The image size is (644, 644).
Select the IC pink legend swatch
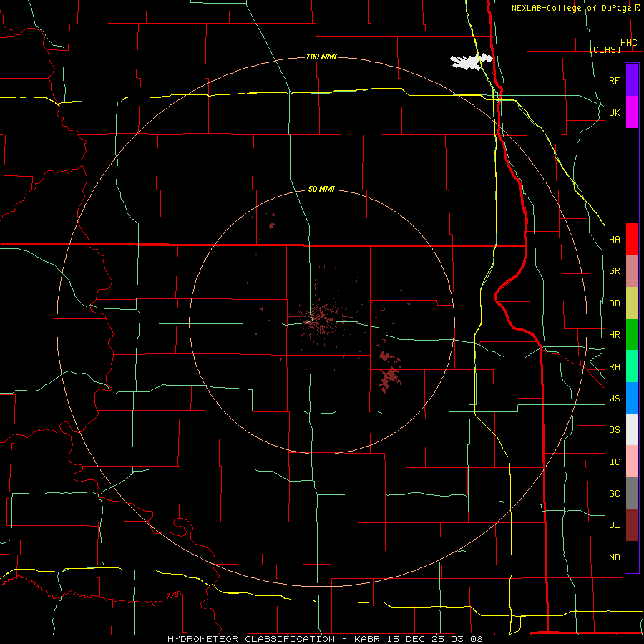(632, 462)
